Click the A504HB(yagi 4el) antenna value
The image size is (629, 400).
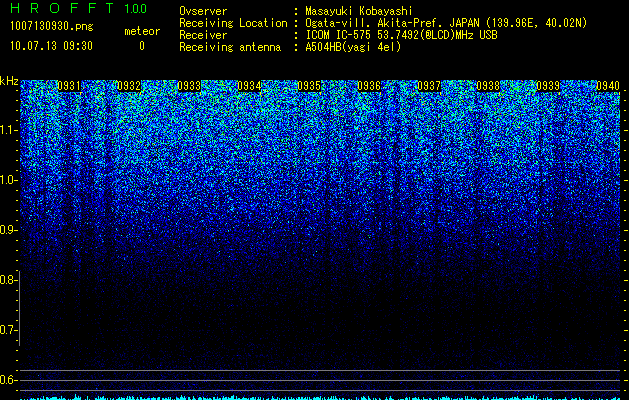353,47
